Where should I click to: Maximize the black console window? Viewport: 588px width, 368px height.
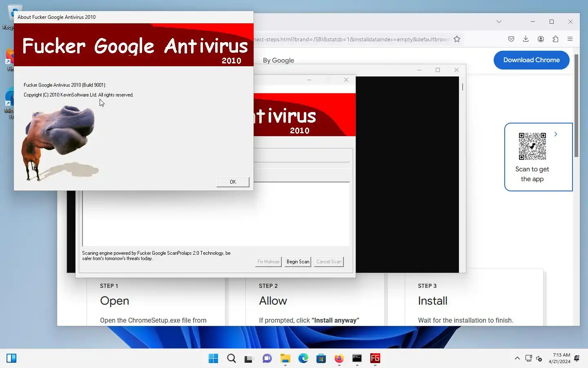(x=438, y=70)
